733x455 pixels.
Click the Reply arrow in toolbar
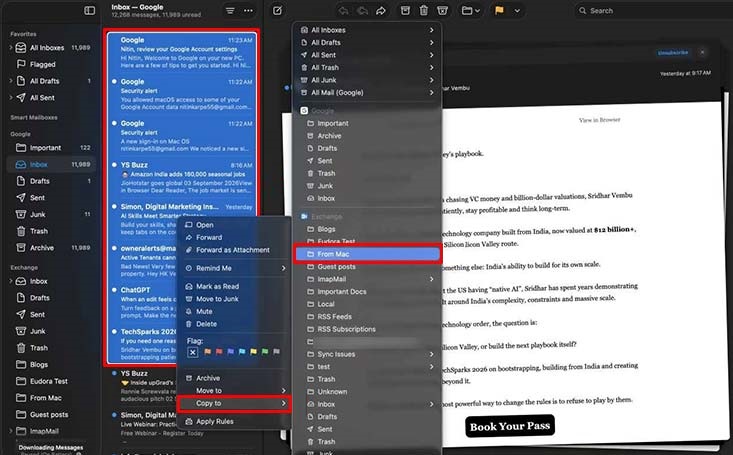(344, 10)
